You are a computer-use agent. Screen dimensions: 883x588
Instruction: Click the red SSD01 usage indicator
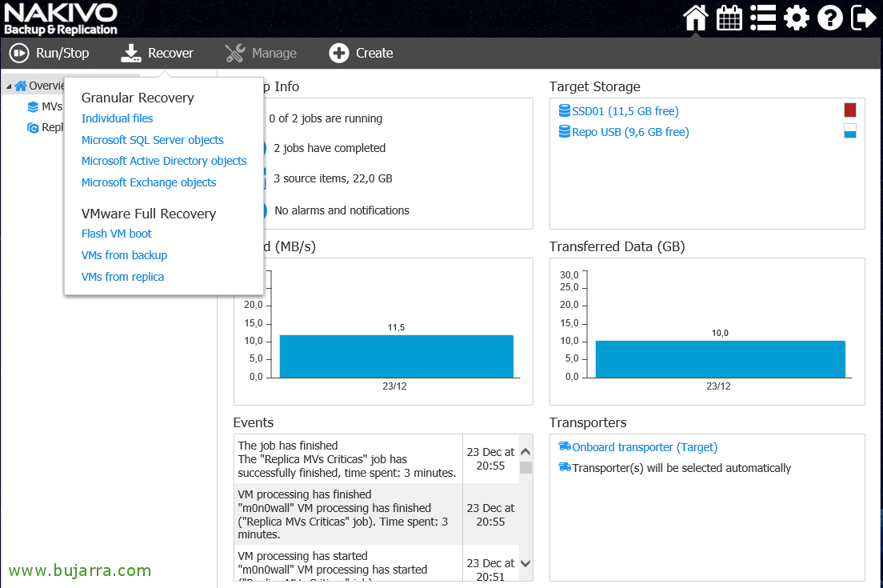point(850,110)
